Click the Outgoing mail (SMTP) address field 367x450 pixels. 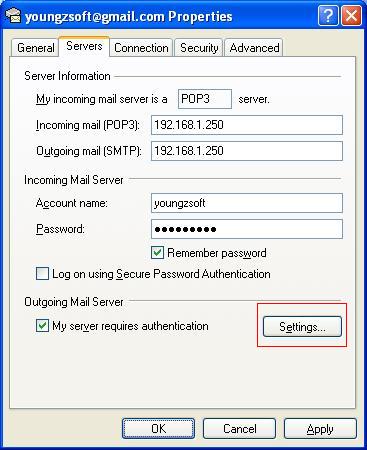247,151
